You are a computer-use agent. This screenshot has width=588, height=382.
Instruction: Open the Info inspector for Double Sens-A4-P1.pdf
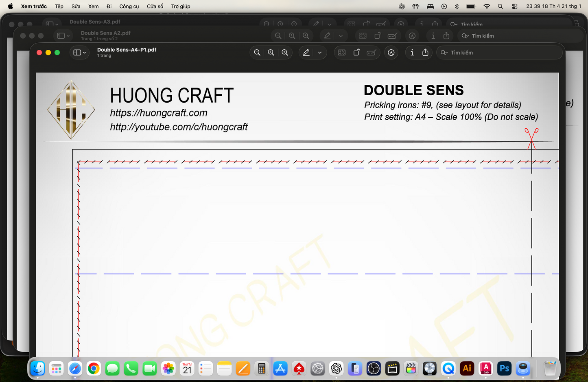412,52
